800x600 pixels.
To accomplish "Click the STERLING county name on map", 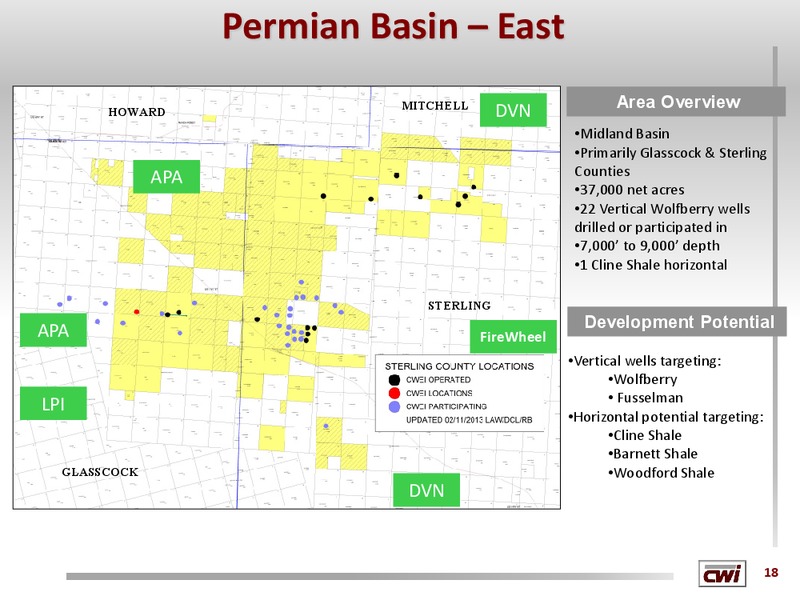I will pyautogui.click(x=459, y=306).
